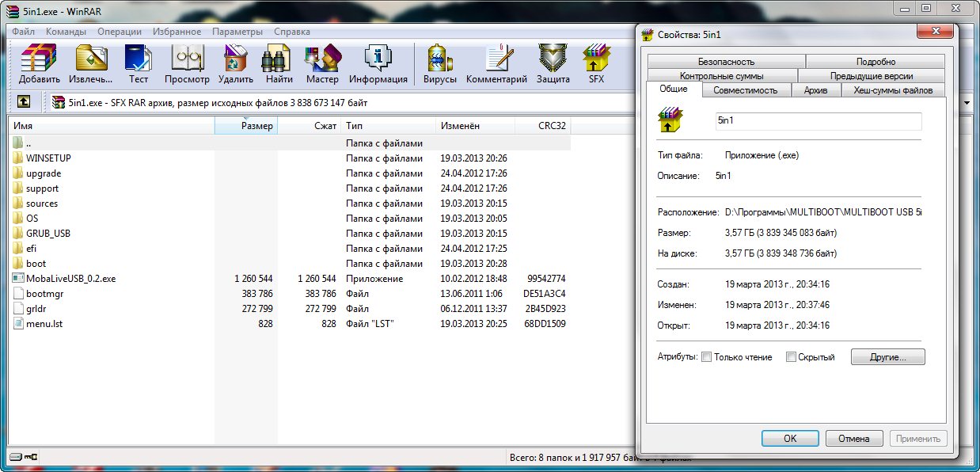This screenshot has width=980, height=472.
Task: Click the Add (Добавить) toolbar icon
Action: point(39,63)
